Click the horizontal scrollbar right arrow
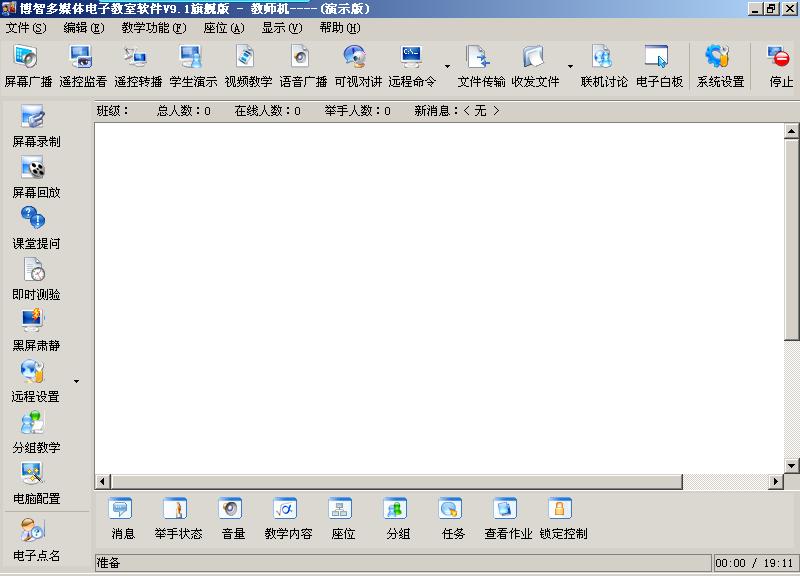The height and width of the screenshot is (576, 800). pos(775,482)
